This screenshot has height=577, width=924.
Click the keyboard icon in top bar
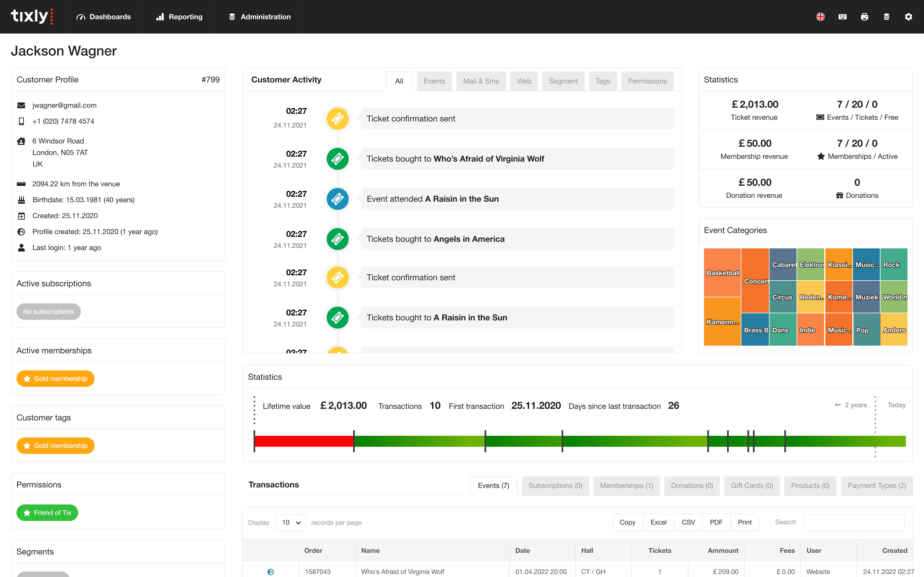point(842,17)
